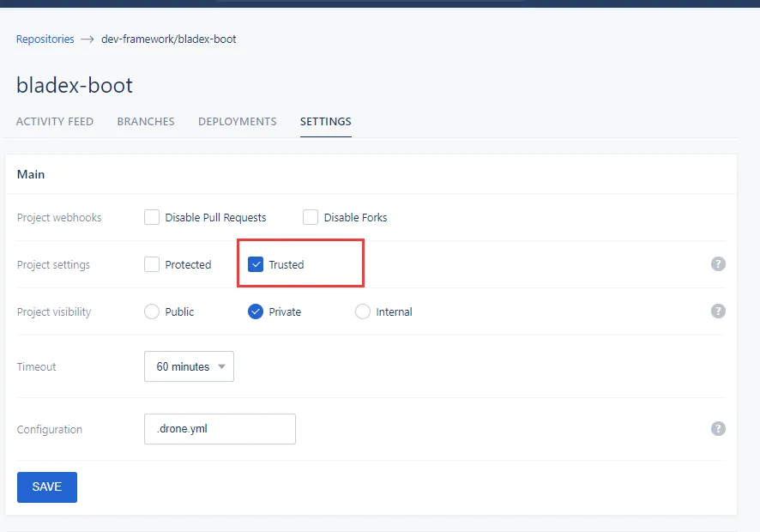Select Private project visibility
This screenshot has height=532, width=760.
pyautogui.click(x=256, y=311)
